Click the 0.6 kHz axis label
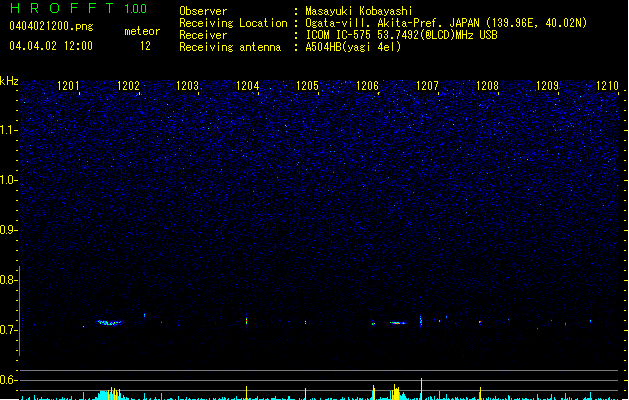The height and width of the screenshot is (400, 629). [x=8, y=380]
